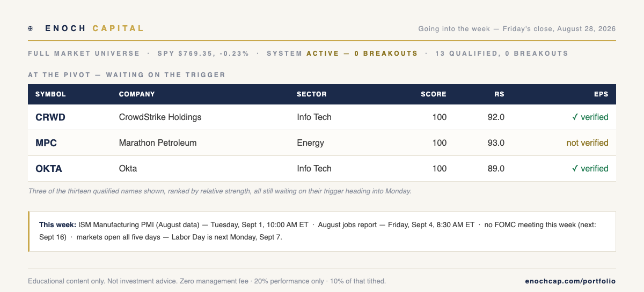Click the verified status for OKTA

590,169
